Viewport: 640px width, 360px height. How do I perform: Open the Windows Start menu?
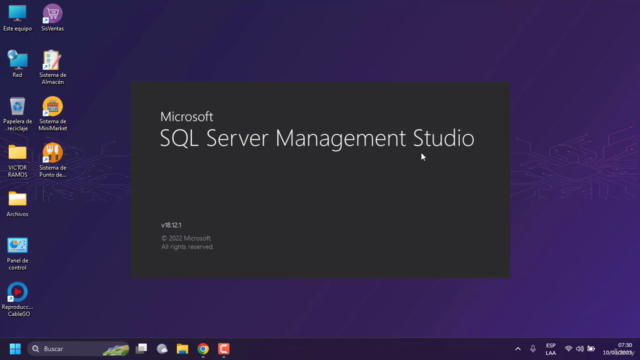(15, 349)
